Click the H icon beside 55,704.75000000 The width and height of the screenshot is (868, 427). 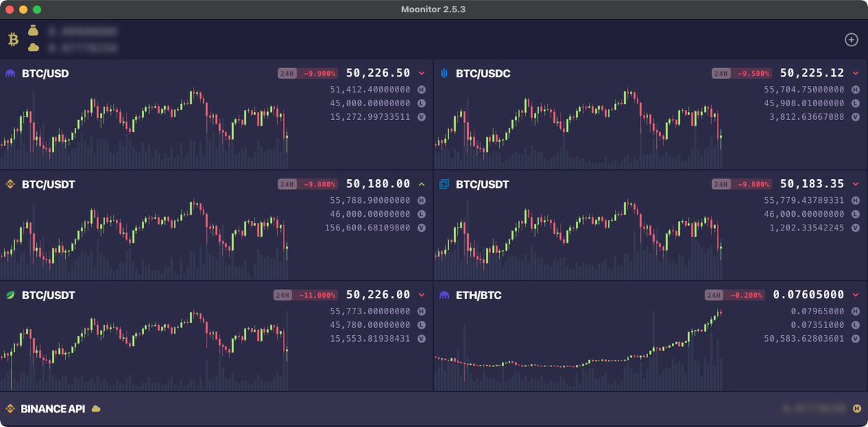click(x=856, y=90)
